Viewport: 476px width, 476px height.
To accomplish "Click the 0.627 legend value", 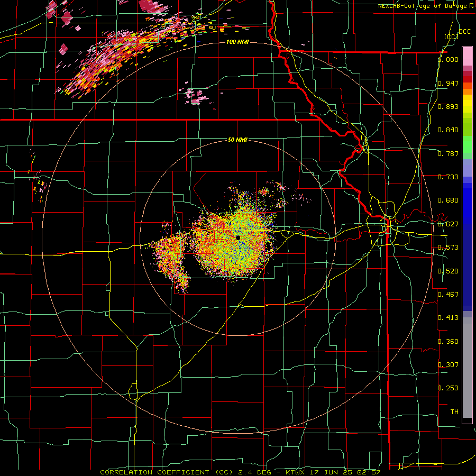I will click(x=448, y=224).
